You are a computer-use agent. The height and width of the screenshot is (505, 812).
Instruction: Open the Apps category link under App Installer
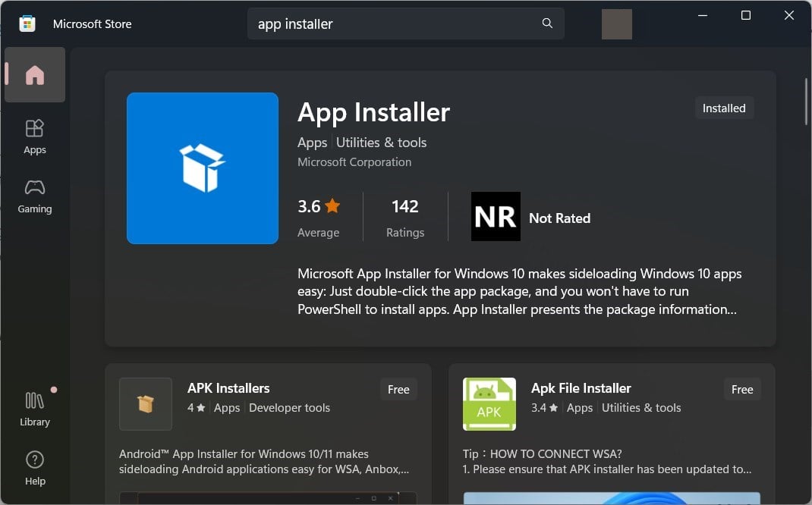312,143
